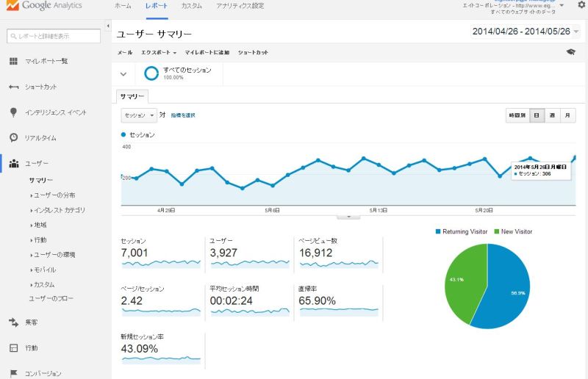Open マイレポート一覧 dashboard grid icon

click(x=13, y=61)
